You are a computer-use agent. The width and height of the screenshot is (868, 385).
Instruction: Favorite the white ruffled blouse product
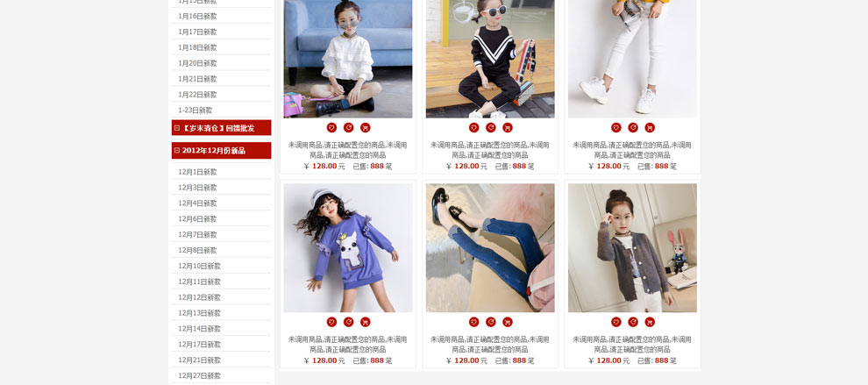pyautogui.click(x=331, y=127)
